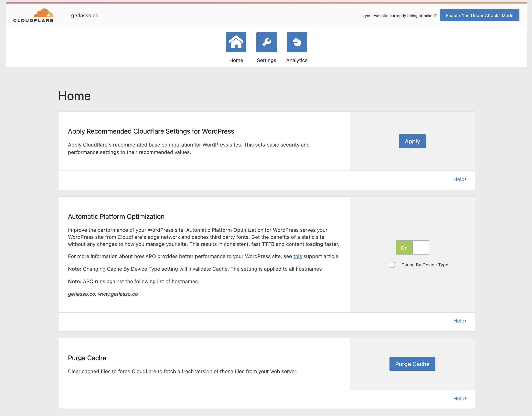Click the Cloudflare logo

pos(33,16)
